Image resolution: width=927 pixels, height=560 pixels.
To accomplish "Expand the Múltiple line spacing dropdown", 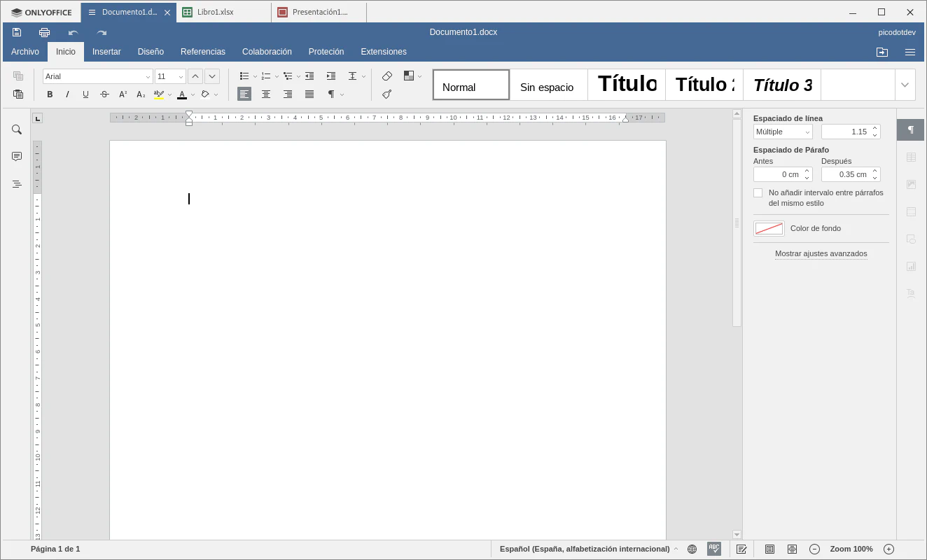I will (783, 132).
